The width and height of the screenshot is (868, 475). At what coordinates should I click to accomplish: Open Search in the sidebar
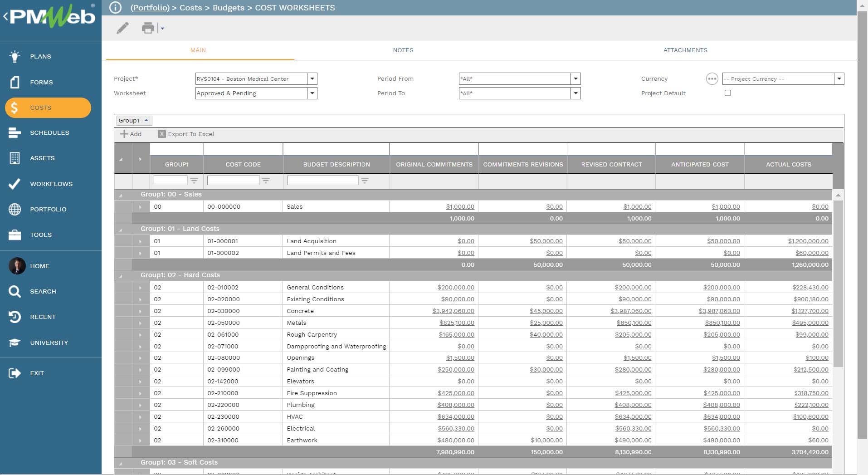click(43, 291)
